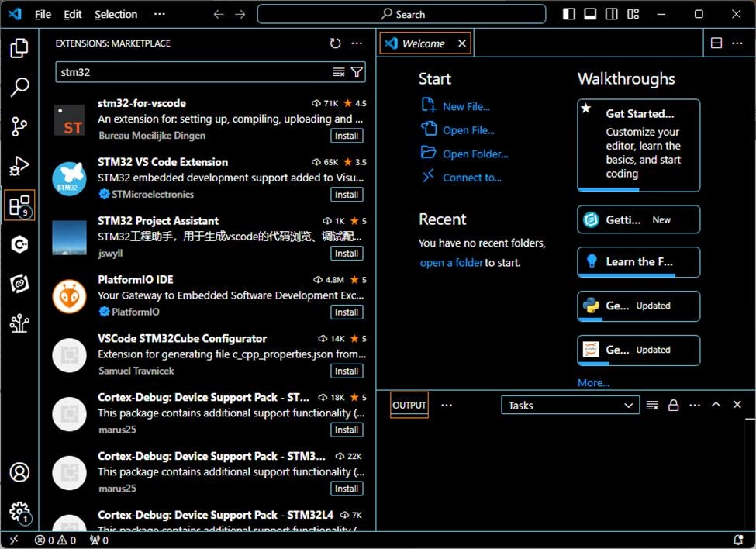
Task: Click the top command center Search box
Action: (x=402, y=14)
